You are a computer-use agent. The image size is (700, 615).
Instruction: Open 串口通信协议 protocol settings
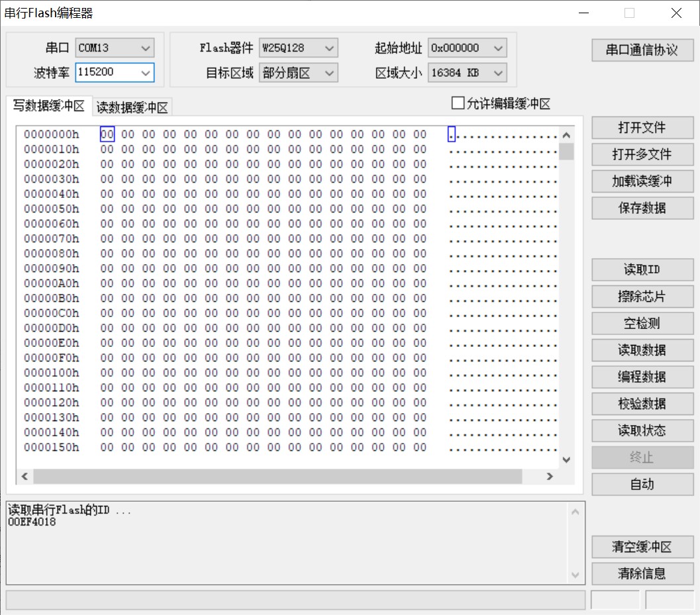point(642,50)
